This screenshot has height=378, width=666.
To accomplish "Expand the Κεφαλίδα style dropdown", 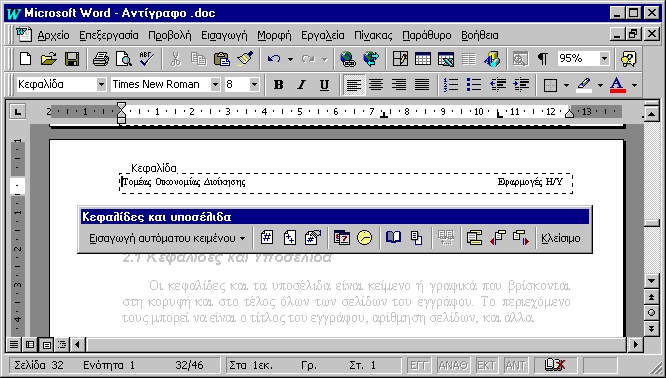I will pos(101,85).
